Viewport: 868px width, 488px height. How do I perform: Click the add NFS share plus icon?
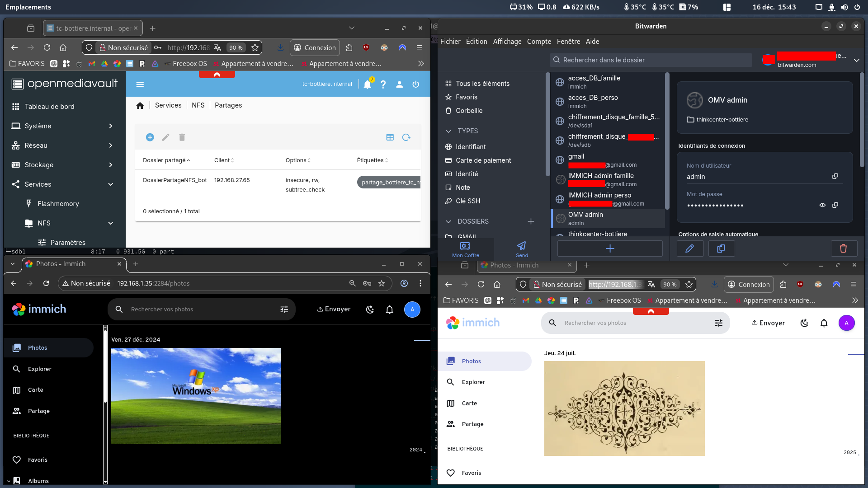pos(150,137)
